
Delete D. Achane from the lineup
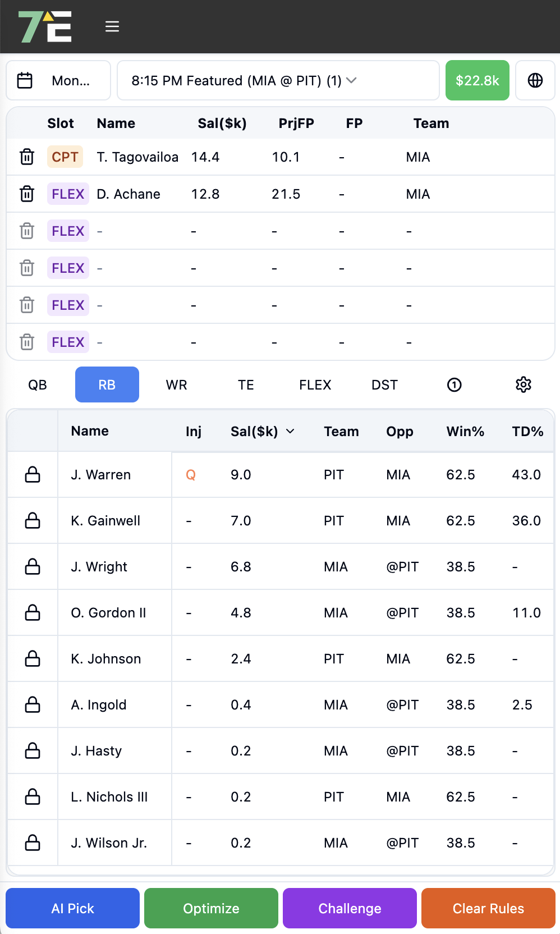(x=27, y=194)
